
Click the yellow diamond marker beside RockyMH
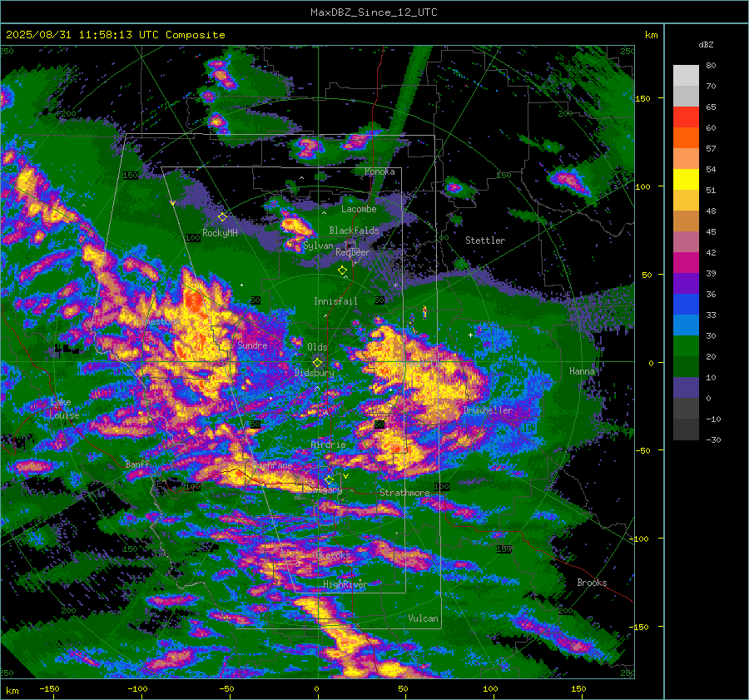[x=222, y=217]
